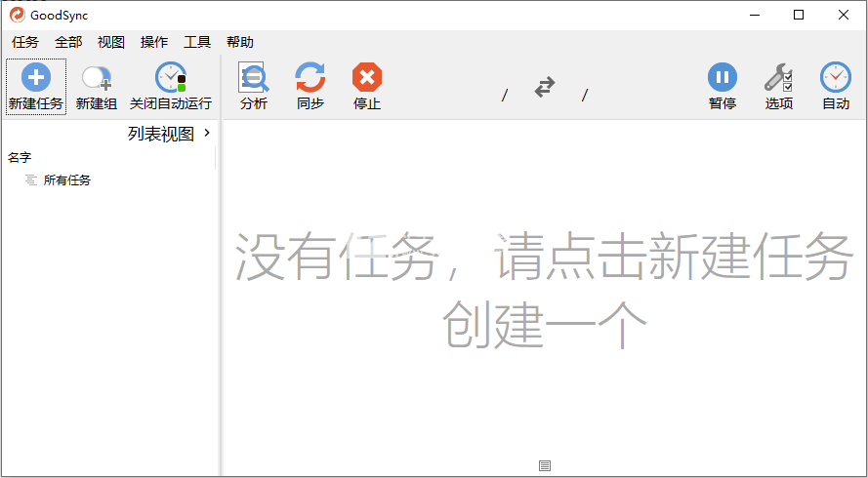
Task: Open the 操作 menu
Action: pyautogui.click(x=154, y=42)
